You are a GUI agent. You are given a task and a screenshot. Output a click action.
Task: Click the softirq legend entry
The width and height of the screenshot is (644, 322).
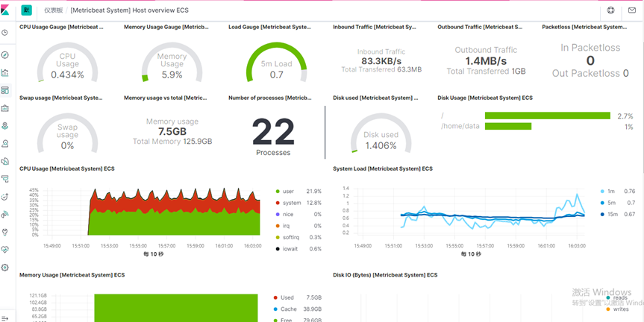click(298, 238)
